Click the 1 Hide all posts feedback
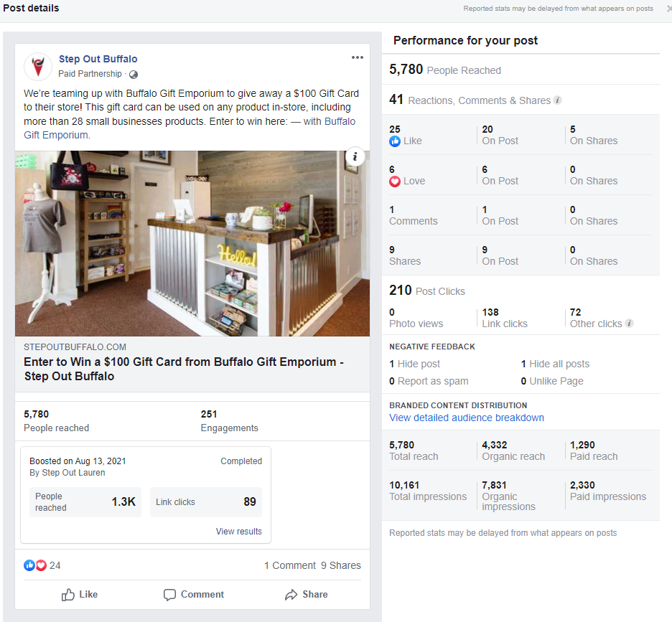The height and width of the screenshot is (622, 672). pos(555,364)
